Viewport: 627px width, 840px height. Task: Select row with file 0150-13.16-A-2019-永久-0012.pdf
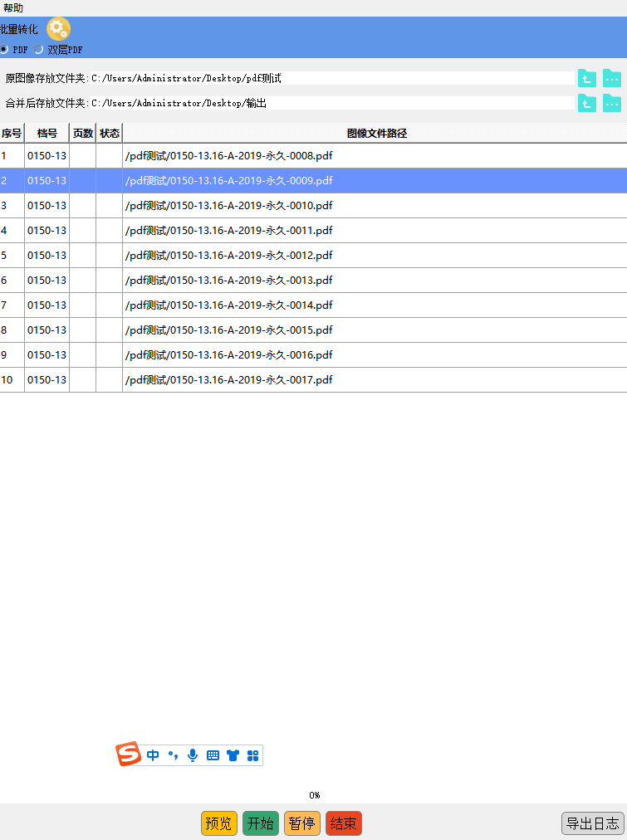228,255
